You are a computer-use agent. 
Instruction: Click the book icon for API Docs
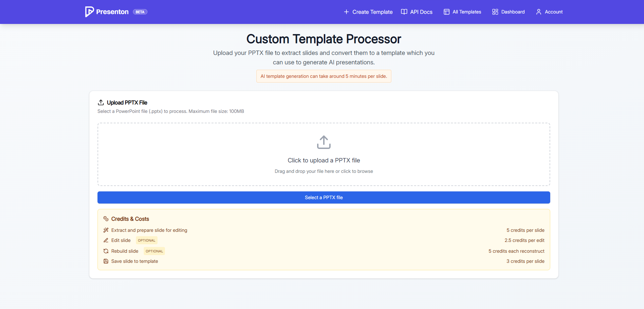coord(404,12)
